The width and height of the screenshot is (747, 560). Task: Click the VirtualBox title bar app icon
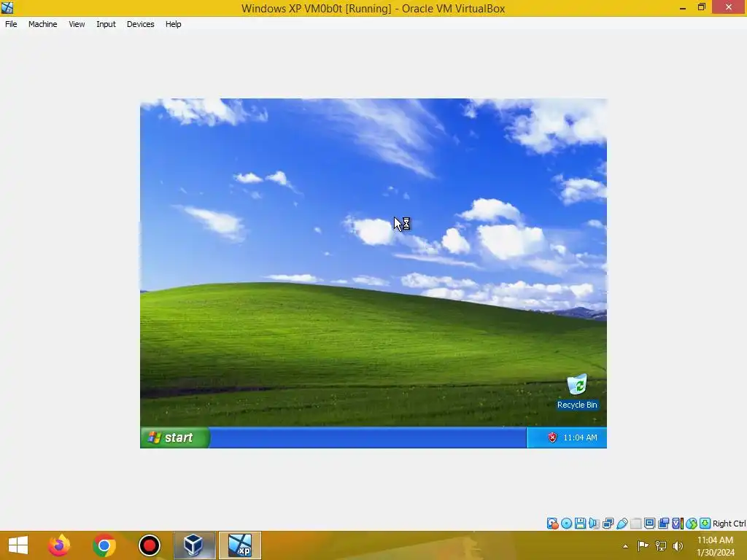click(7, 7)
